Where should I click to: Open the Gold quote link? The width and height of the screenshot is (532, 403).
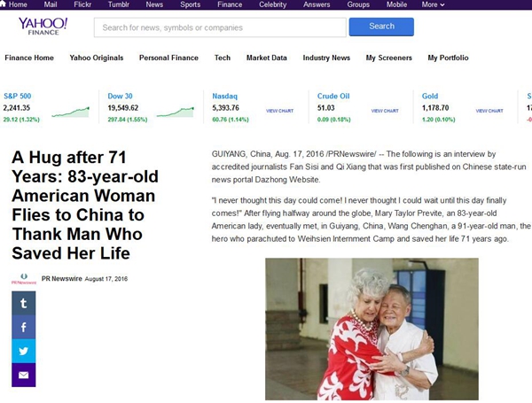coord(430,96)
